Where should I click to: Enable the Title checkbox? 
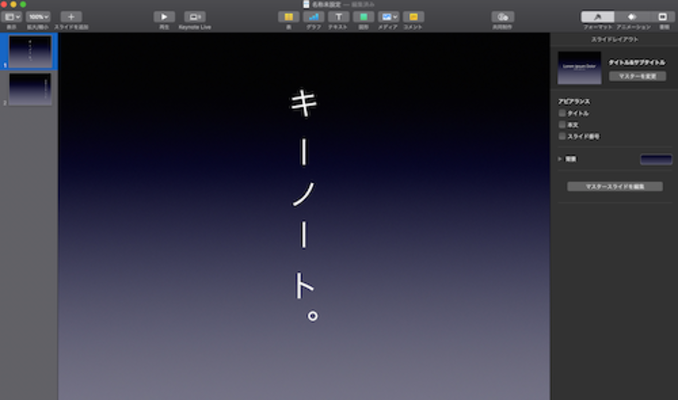[562, 113]
